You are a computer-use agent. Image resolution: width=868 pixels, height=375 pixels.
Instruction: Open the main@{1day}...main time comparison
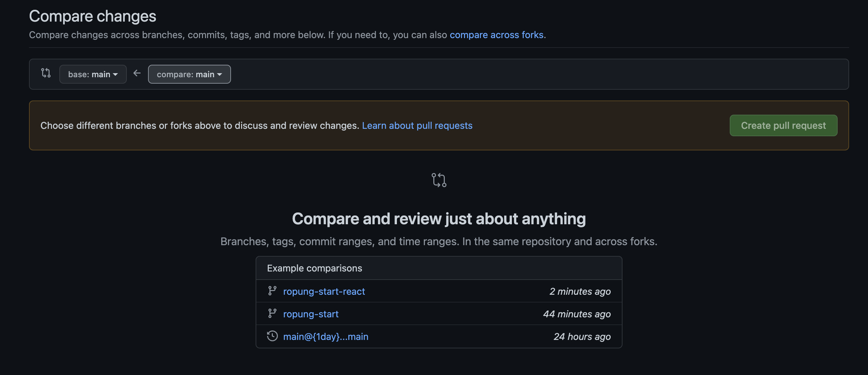click(325, 337)
